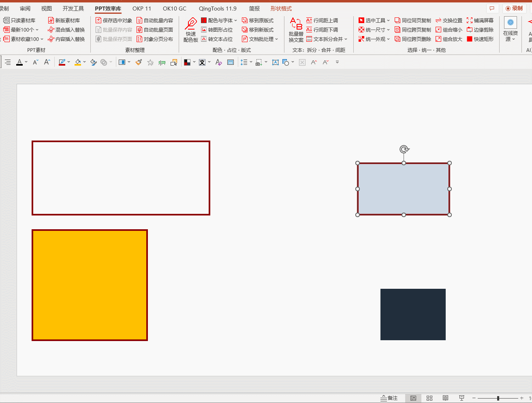Switch to normal view in status bar
The height and width of the screenshot is (403, 532).
413,398
